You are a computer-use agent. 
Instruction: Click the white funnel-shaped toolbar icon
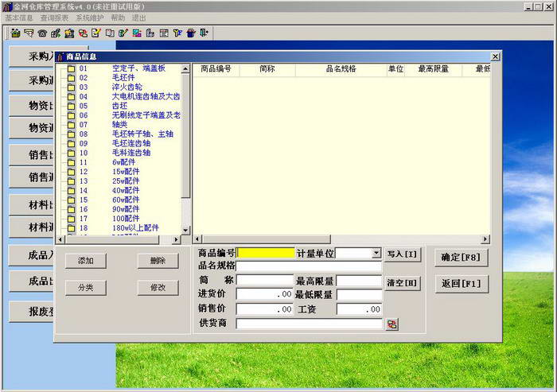pyautogui.click(x=29, y=33)
